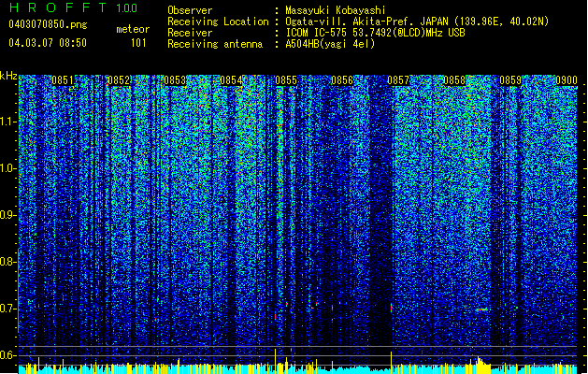The height and width of the screenshot is (374, 588).
Task: Click the tall yellow power spike below 0855
Action: click(x=276, y=361)
